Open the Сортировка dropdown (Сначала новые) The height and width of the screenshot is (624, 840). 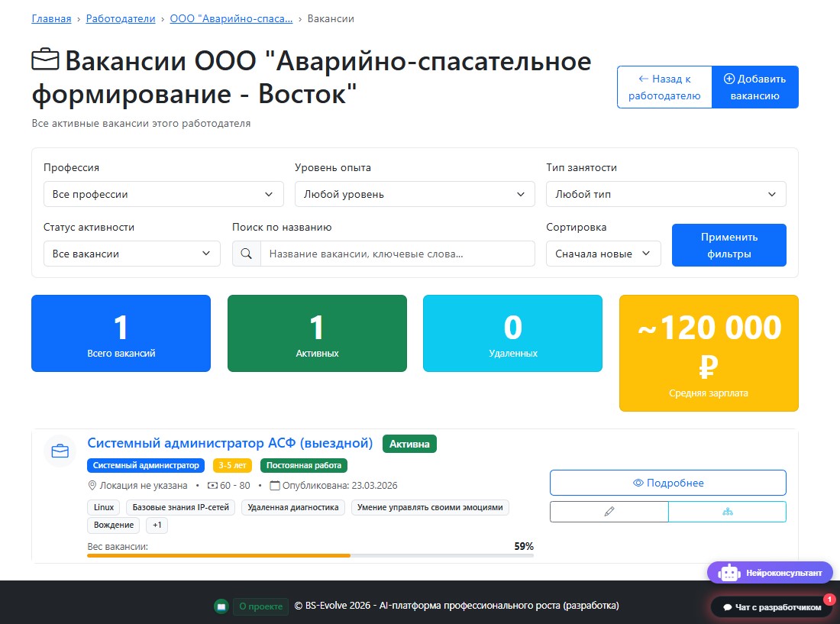point(603,254)
